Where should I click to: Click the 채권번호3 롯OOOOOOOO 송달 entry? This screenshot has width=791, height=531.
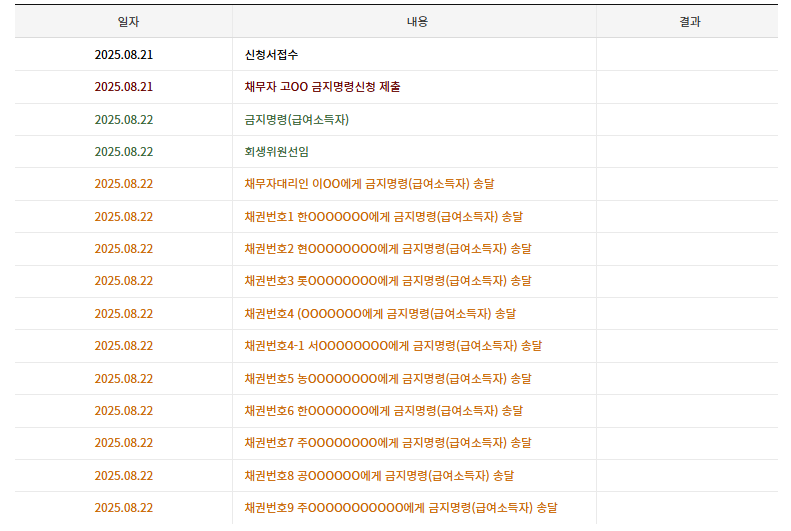coord(388,281)
